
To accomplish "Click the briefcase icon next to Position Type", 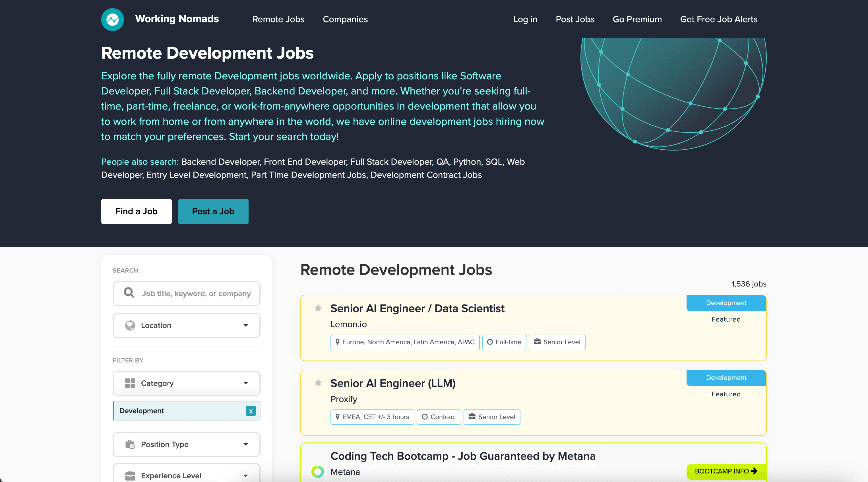I will click(131, 444).
